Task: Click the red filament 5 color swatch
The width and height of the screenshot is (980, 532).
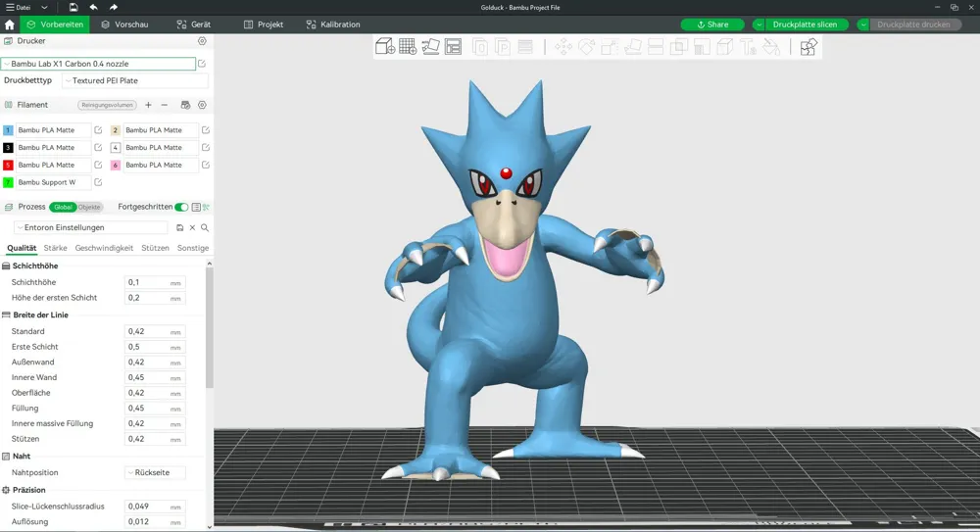Action: point(8,165)
